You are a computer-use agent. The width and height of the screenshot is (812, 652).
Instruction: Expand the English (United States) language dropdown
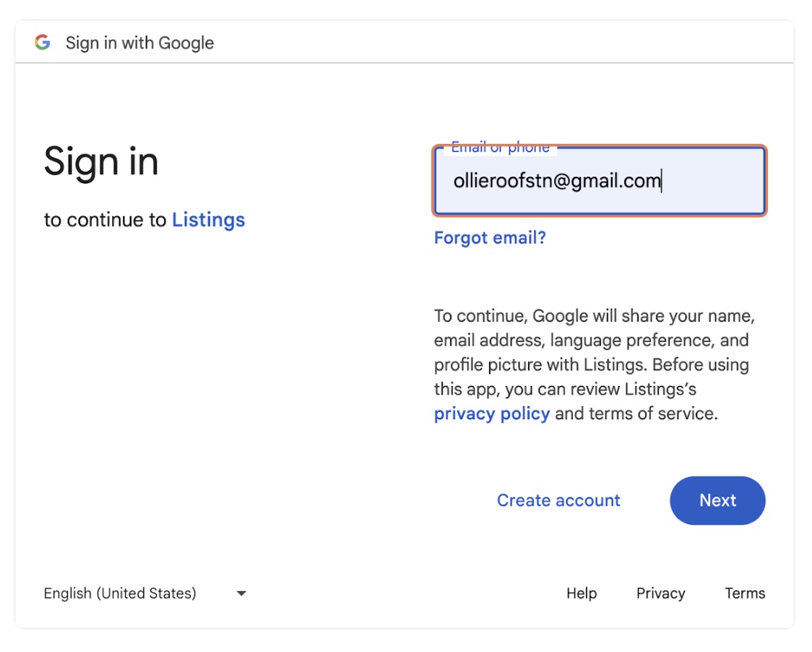point(145,593)
